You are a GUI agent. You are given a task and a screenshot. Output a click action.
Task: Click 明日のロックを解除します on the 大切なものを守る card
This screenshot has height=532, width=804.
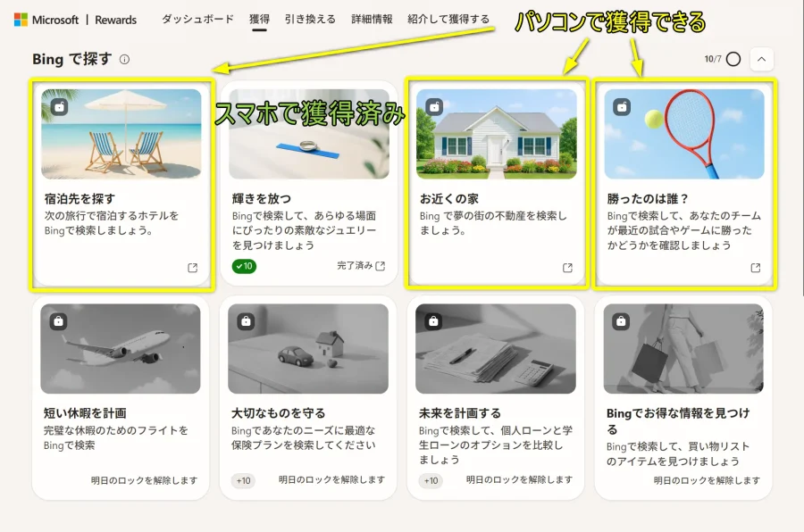331,479
